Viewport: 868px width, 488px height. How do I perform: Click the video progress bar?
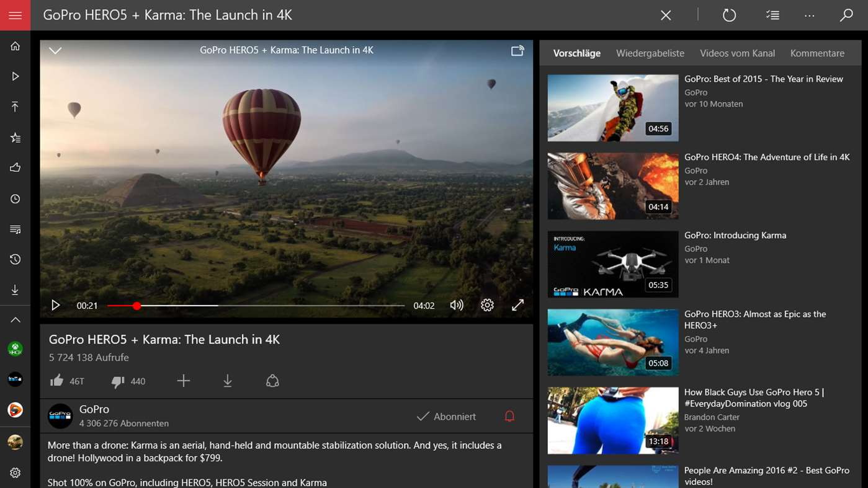[256, 306]
